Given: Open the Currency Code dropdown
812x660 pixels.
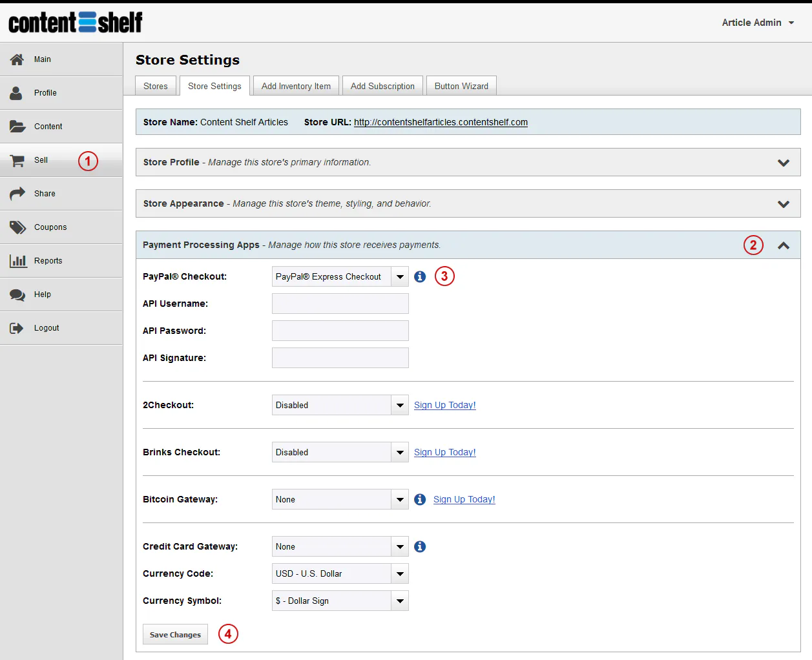Looking at the screenshot, I should point(340,573).
